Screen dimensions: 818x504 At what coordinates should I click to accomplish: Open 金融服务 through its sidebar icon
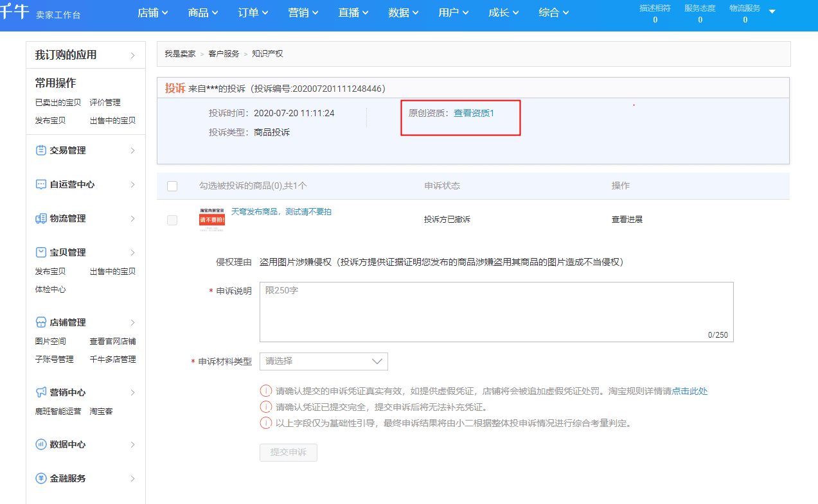pos(40,478)
